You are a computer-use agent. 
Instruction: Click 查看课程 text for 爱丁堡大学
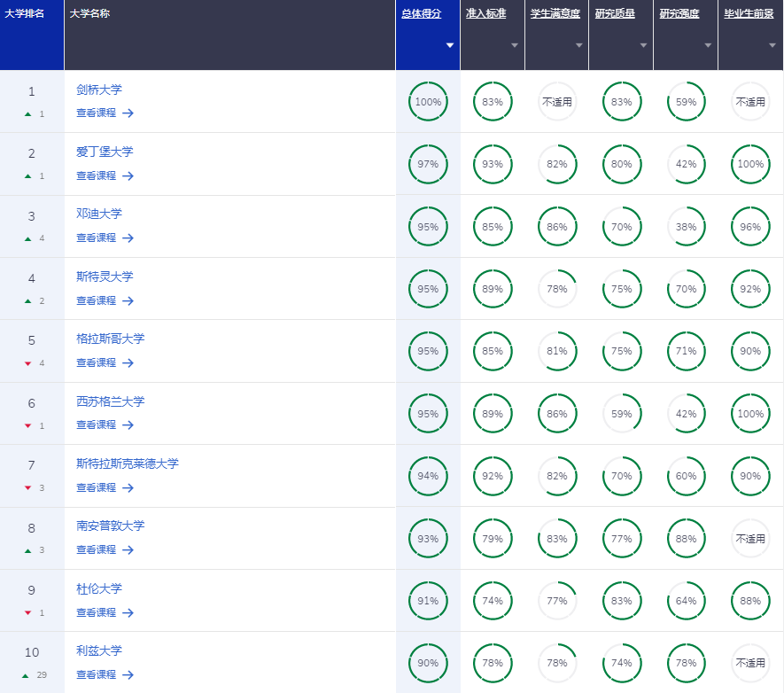[96, 176]
